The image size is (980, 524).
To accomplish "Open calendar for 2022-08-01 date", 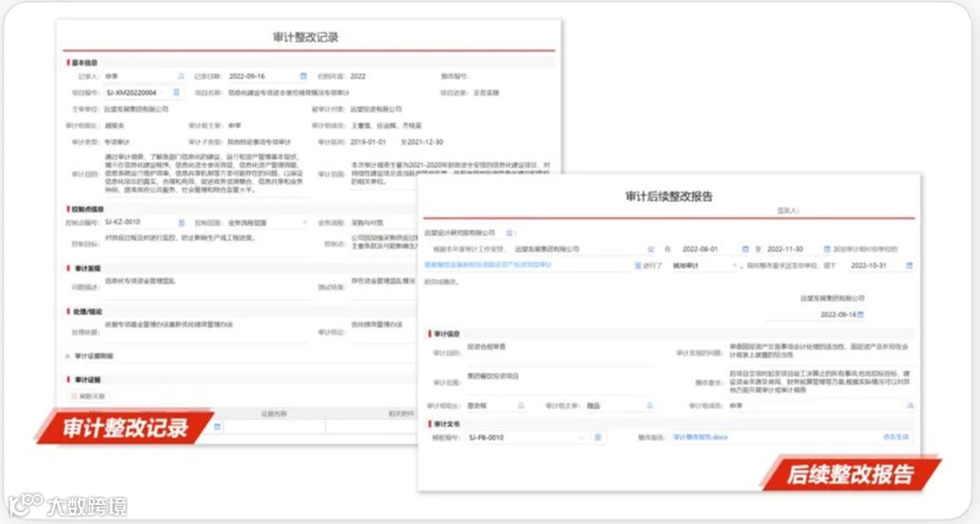I will pyautogui.click(x=745, y=249).
